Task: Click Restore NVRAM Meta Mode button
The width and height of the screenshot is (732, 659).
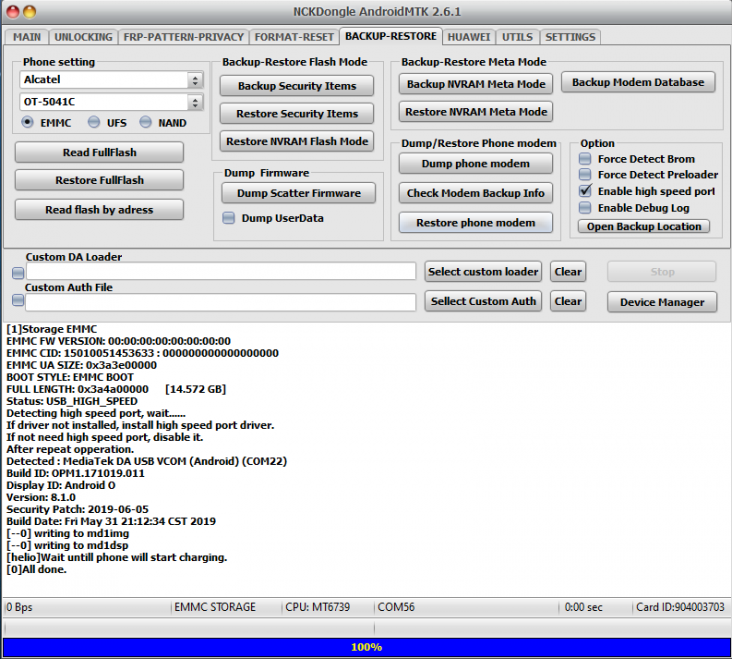Action: [x=476, y=112]
